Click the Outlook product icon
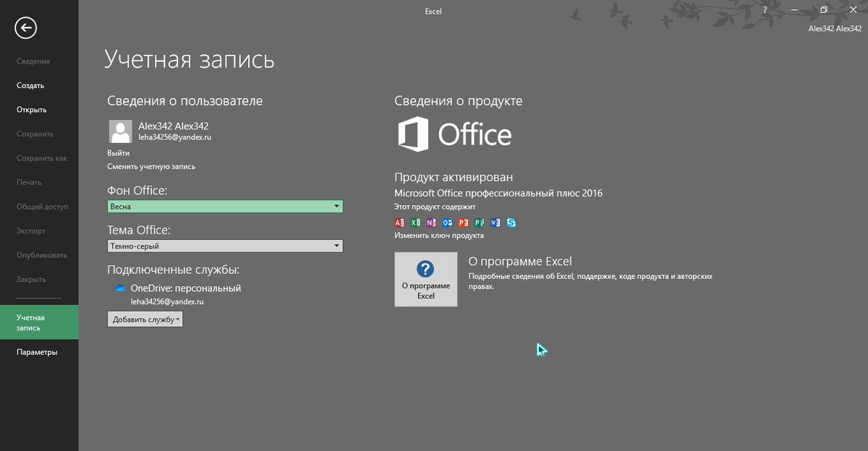This screenshot has width=868, height=451. [x=447, y=223]
